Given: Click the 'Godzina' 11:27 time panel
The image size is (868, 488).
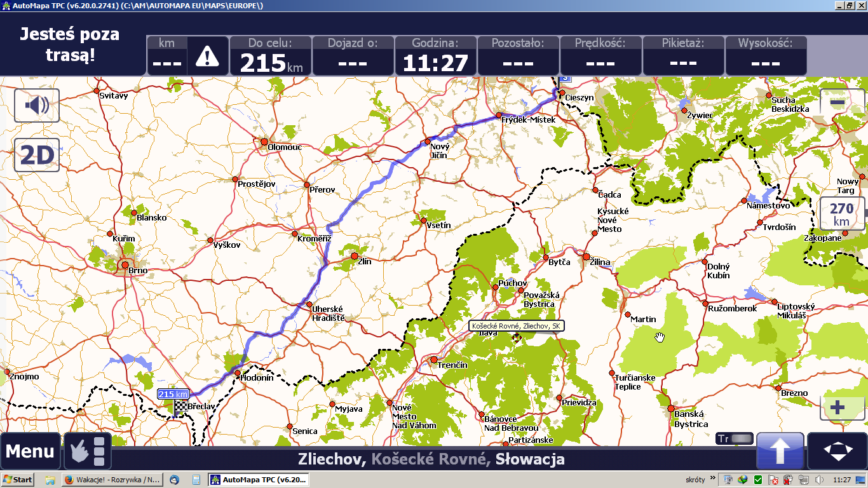Looking at the screenshot, I should pos(435,56).
